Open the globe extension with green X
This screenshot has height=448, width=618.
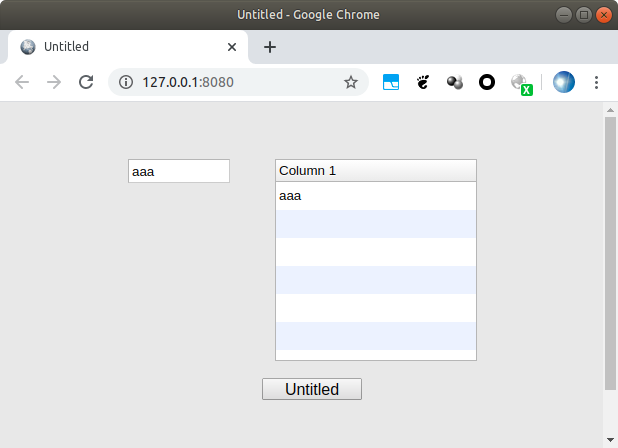[521, 84]
